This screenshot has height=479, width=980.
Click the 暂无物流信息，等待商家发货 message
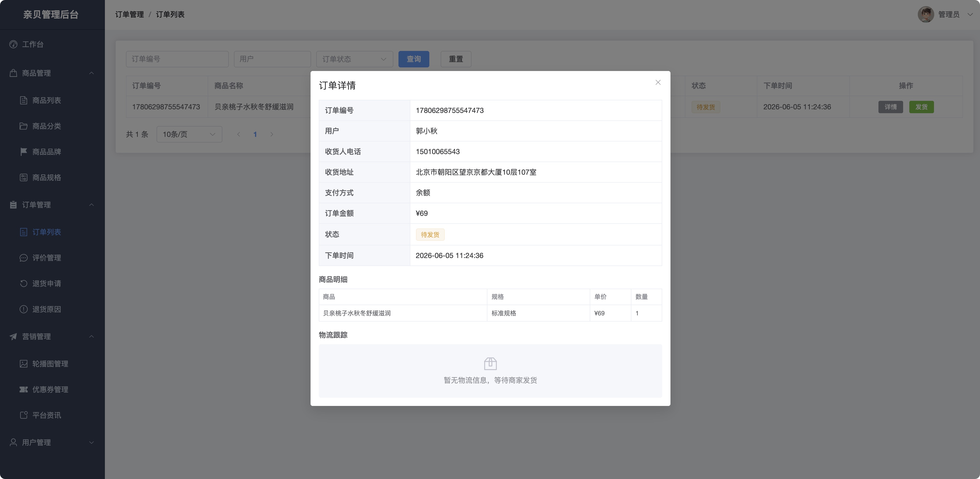490,380
